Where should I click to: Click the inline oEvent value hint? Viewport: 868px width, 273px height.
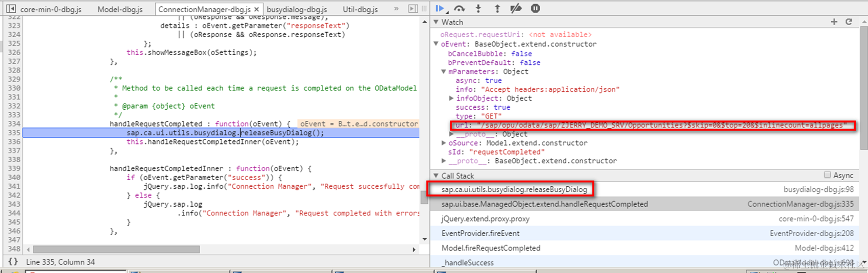[358, 124]
